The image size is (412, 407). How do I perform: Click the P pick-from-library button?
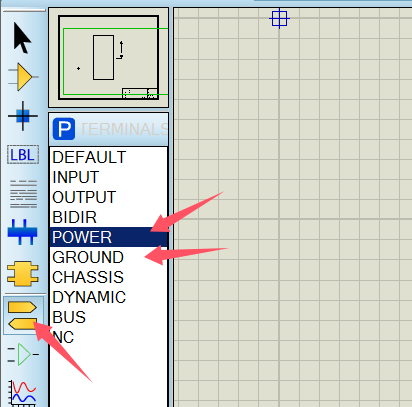(x=64, y=129)
